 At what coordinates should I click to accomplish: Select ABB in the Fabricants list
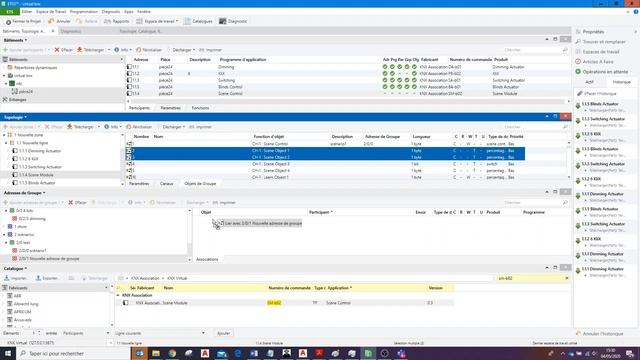point(14,296)
